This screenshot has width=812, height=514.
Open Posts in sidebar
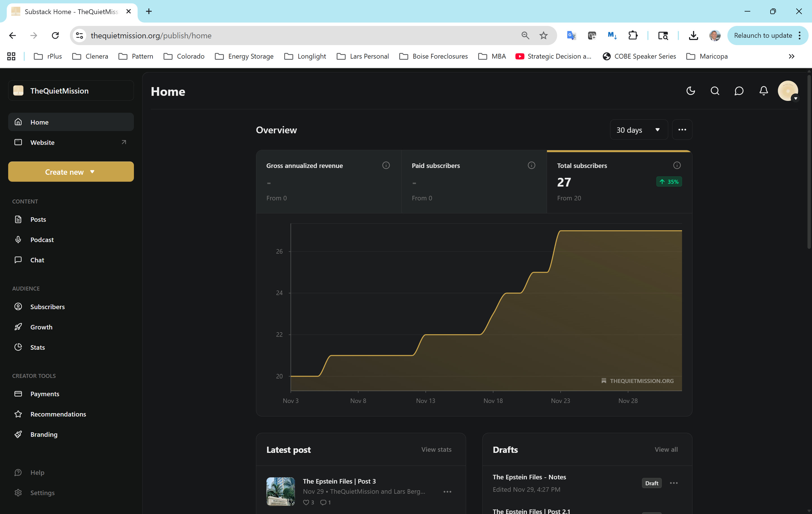tap(38, 220)
